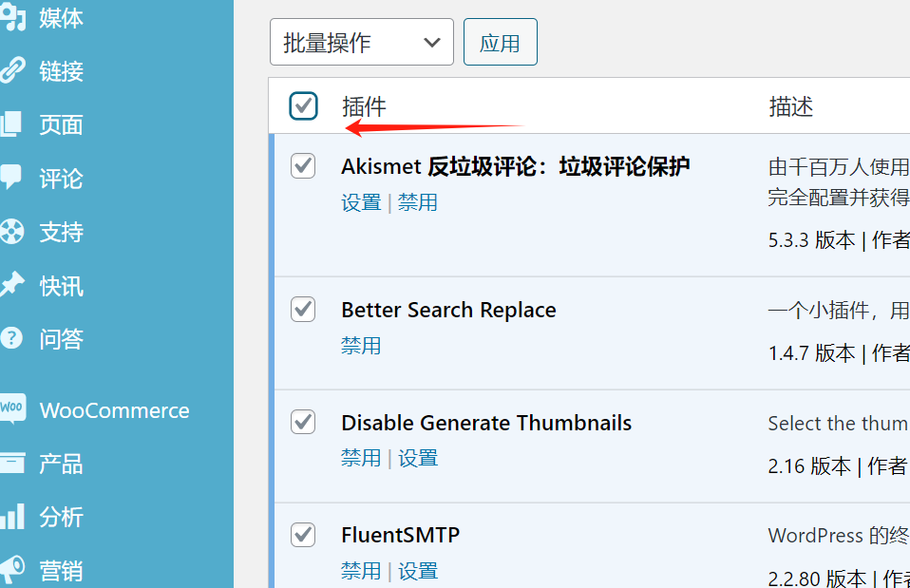
Task: Click the Products (产品) archive icon
Action: click(x=12, y=464)
